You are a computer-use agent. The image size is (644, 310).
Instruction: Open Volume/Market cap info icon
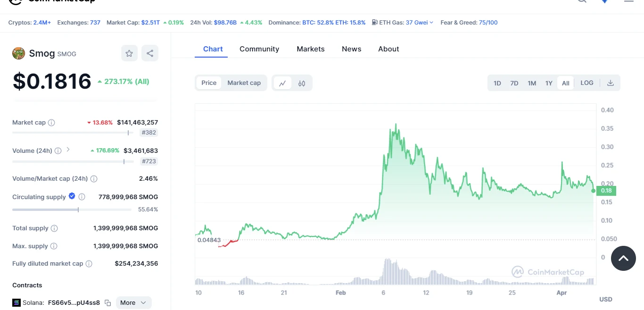(x=94, y=179)
